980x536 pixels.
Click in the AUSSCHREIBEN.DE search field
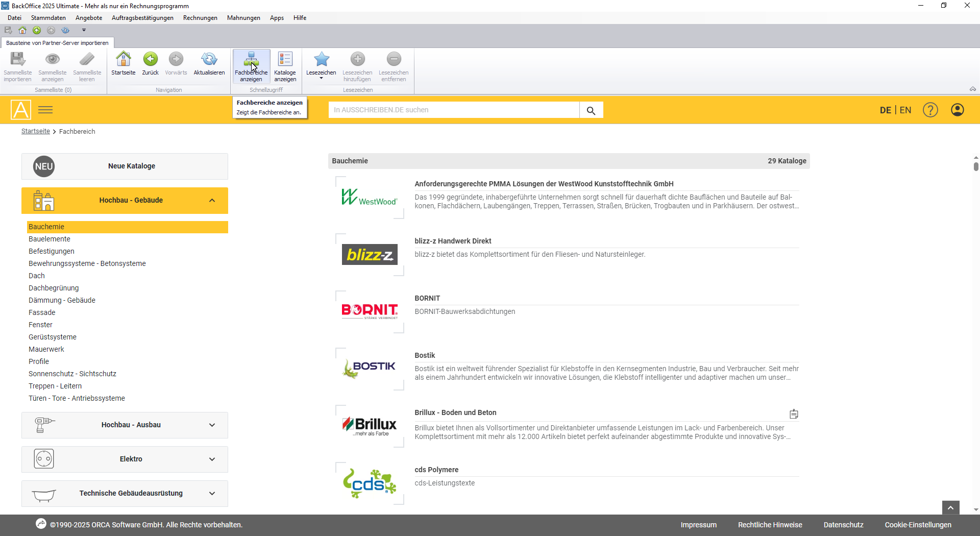(454, 110)
